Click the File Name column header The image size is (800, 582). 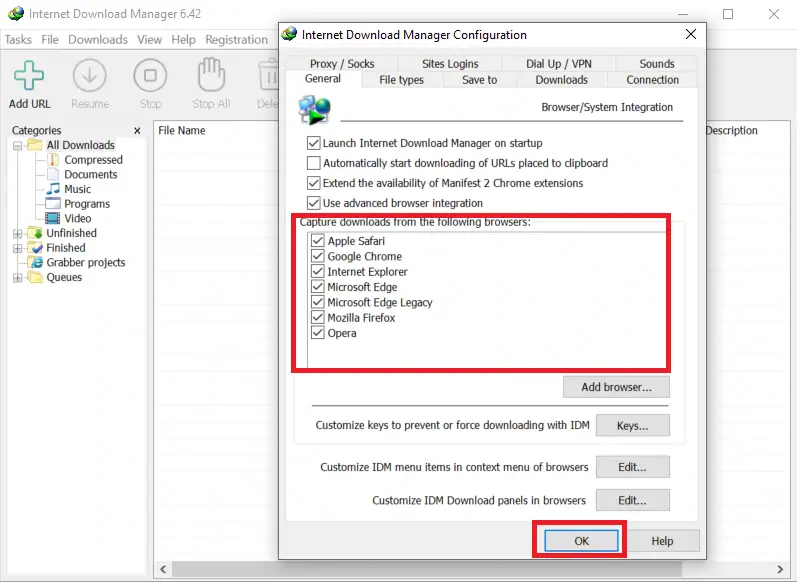coord(182,131)
